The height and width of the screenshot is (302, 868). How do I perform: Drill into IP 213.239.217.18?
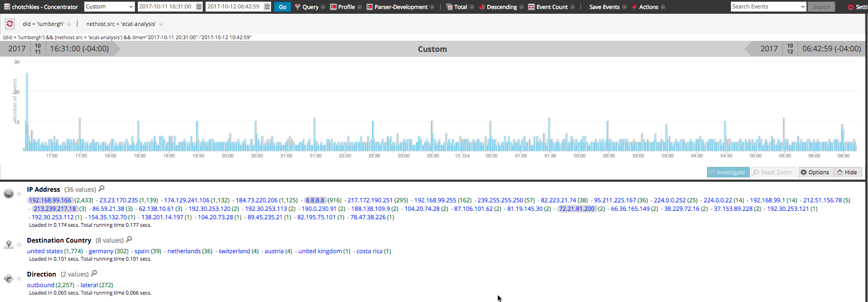(x=55, y=209)
